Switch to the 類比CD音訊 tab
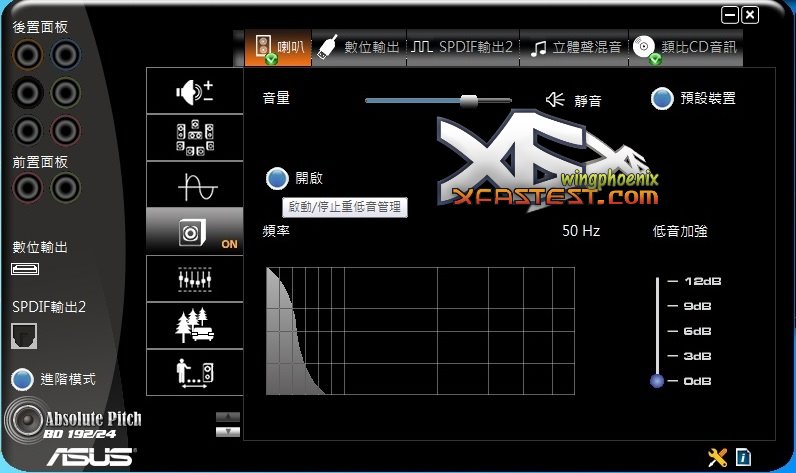 pos(686,48)
